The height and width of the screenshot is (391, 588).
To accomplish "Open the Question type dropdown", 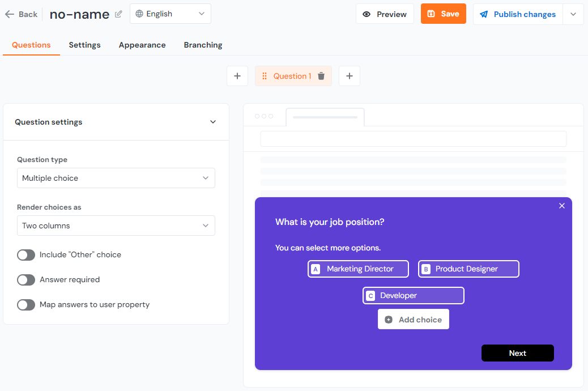I will pyautogui.click(x=116, y=178).
